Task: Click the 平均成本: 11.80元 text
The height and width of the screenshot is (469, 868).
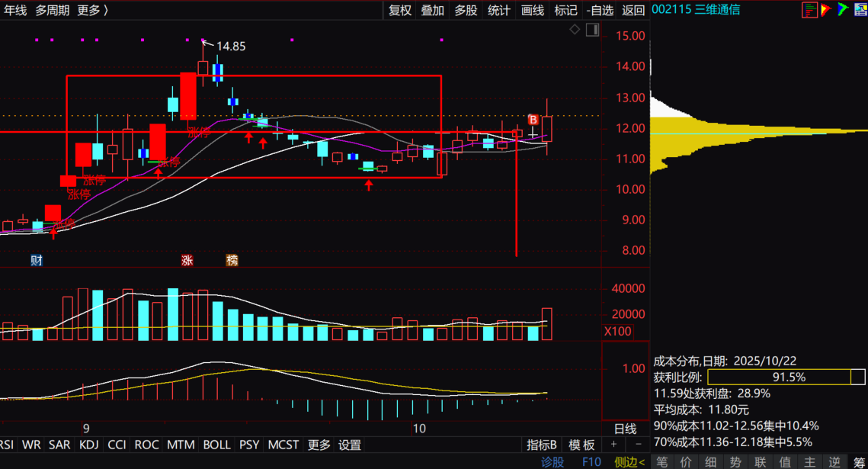Action: click(701, 410)
